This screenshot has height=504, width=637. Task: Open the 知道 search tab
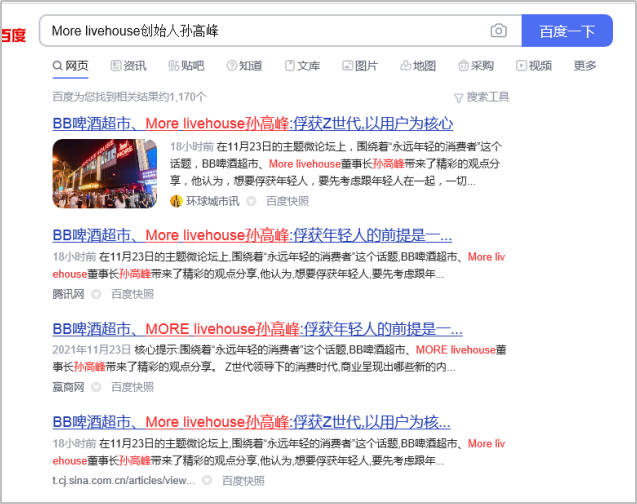tap(244, 66)
